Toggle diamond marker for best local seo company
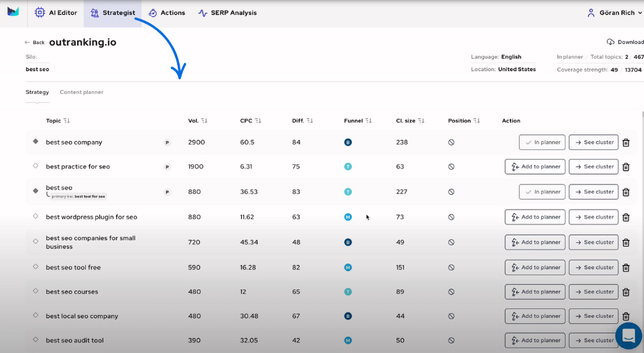Screen dimensions: 644x353 (x=36, y=315)
